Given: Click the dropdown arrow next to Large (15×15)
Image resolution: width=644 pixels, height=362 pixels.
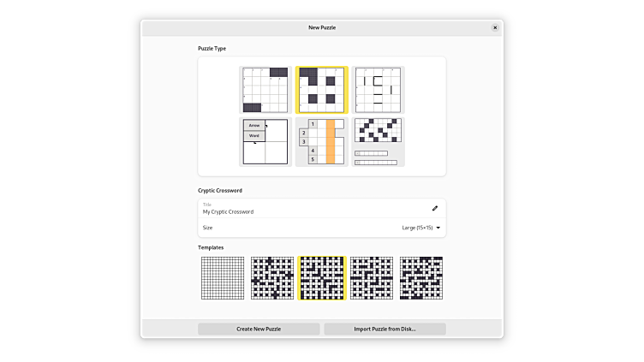Looking at the screenshot, I should click(438, 228).
